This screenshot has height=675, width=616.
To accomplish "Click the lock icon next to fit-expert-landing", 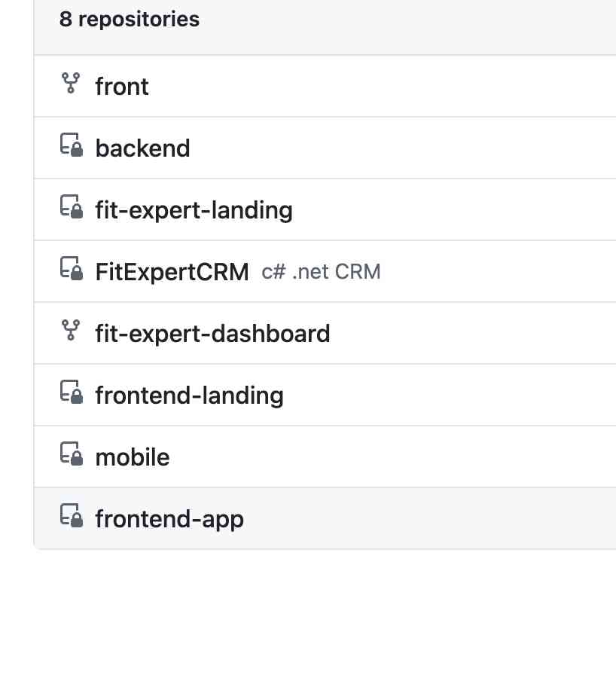I will click(x=71, y=207).
